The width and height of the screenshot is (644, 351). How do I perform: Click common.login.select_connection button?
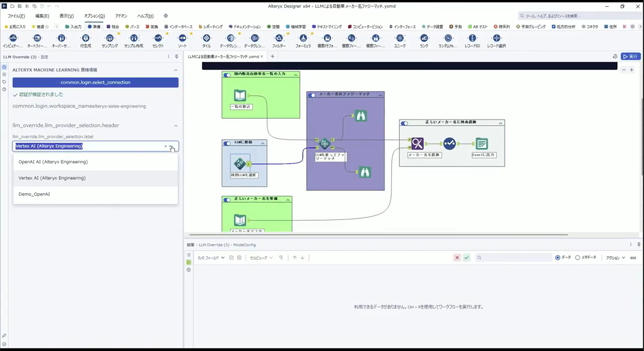click(95, 82)
